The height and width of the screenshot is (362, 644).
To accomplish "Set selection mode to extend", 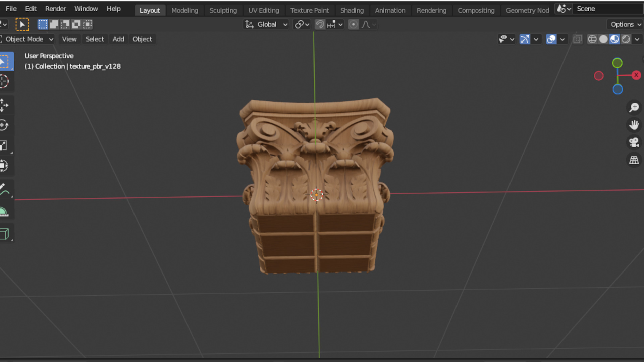I will tap(54, 24).
